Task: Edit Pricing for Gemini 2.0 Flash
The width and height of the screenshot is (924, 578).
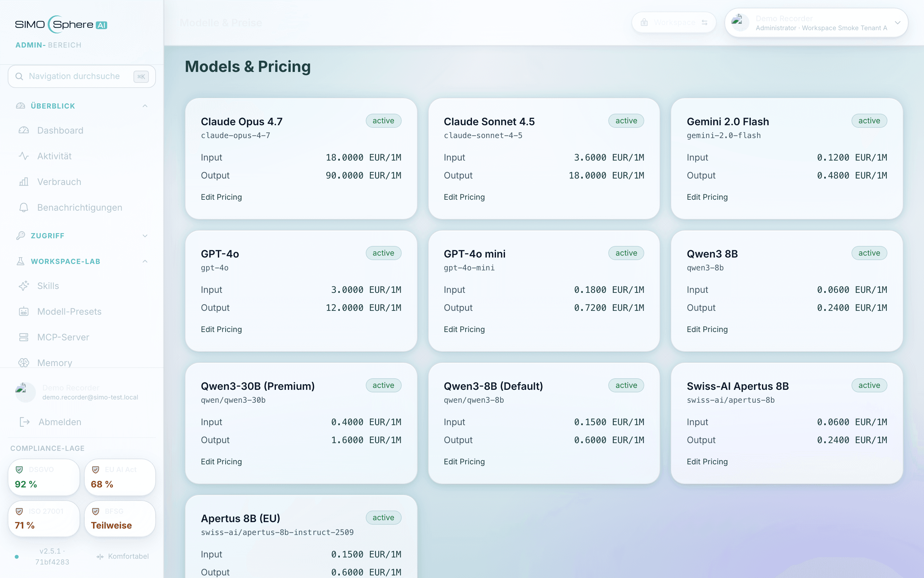Action: click(707, 197)
